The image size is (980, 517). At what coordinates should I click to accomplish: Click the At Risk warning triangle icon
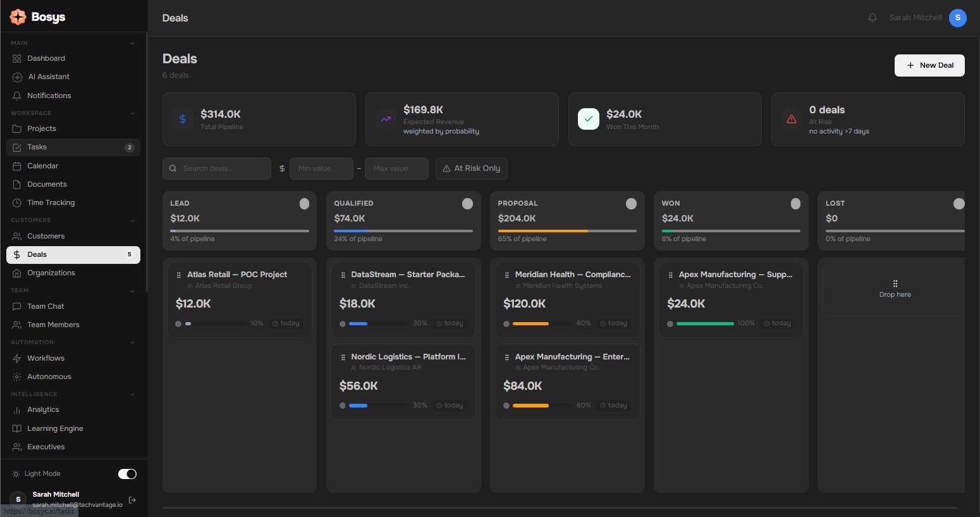(x=792, y=119)
